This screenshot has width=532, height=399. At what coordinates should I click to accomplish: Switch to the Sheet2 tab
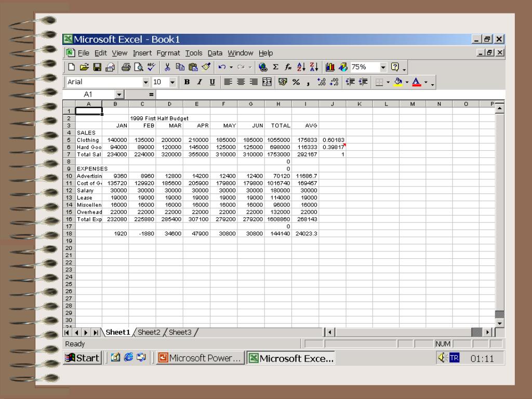click(149, 332)
